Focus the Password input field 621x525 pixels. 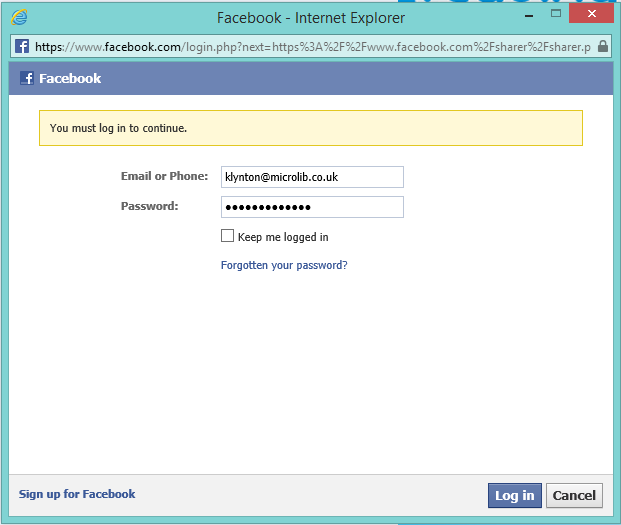pos(312,207)
